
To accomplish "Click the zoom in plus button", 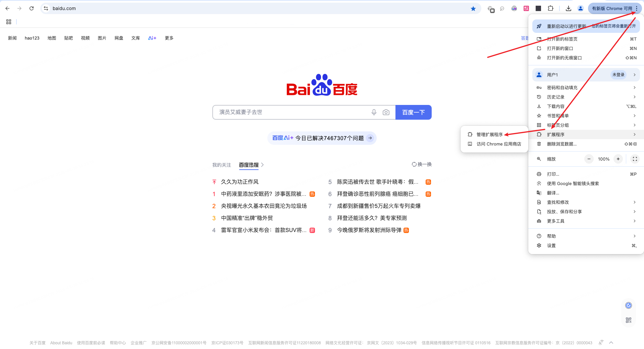I will [x=618, y=159].
